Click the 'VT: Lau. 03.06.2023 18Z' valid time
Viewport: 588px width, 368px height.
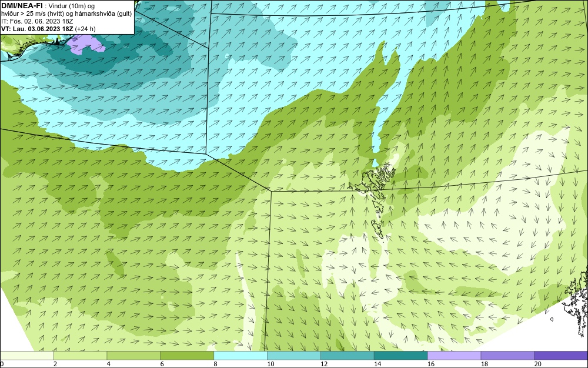(37, 29)
